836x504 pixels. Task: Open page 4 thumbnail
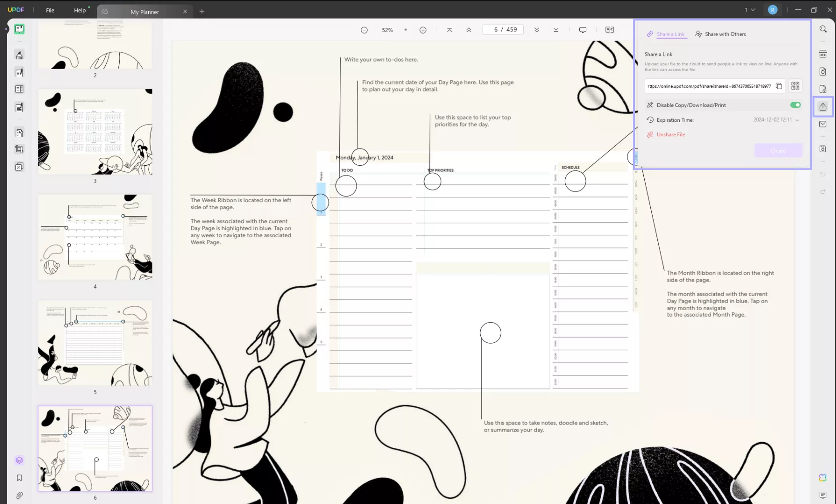click(x=95, y=237)
